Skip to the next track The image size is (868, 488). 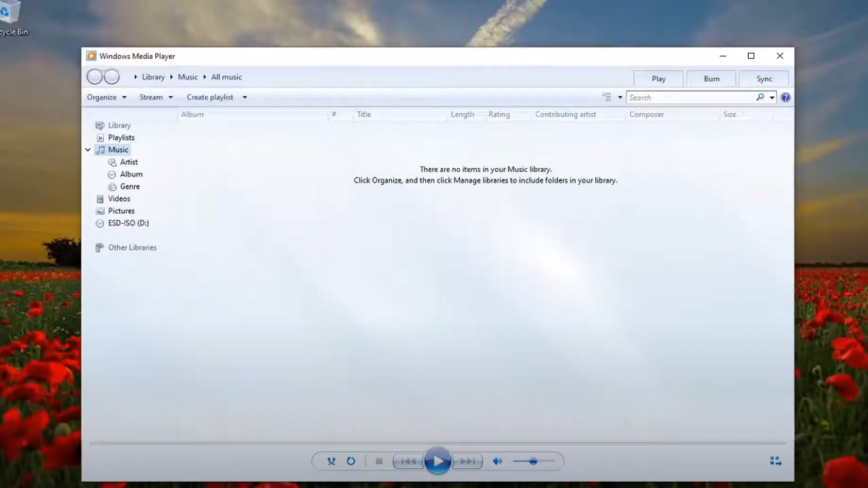click(x=467, y=462)
